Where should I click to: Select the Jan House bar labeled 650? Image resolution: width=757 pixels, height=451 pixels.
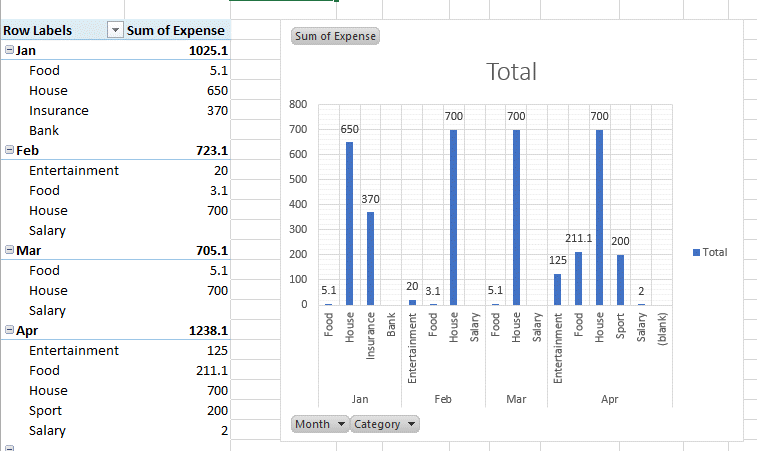pyautogui.click(x=349, y=223)
